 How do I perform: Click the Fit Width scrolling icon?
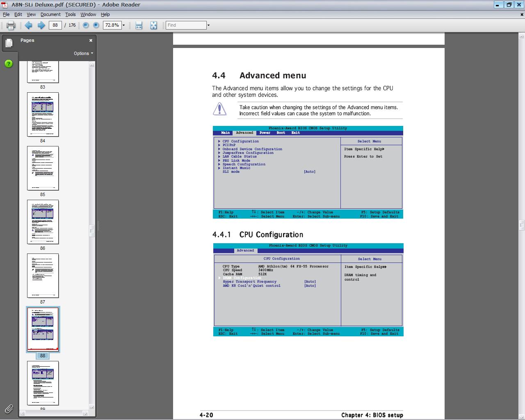tap(139, 25)
